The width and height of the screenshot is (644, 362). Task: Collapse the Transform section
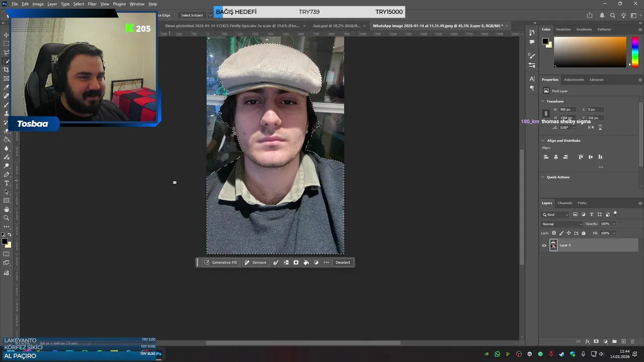coord(543,102)
